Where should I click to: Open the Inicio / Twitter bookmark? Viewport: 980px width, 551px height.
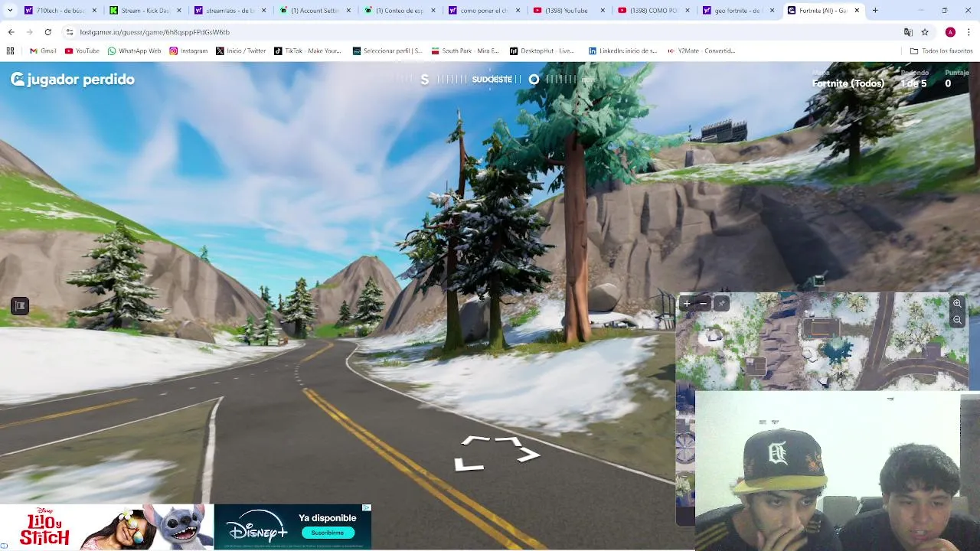(240, 51)
